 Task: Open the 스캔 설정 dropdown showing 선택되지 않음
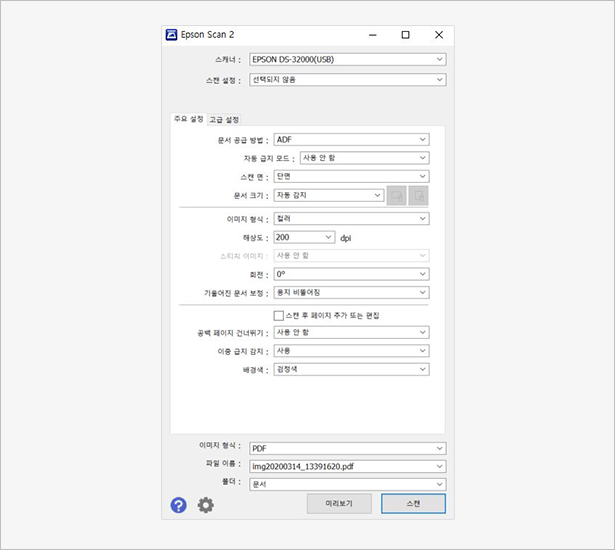tap(348, 80)
